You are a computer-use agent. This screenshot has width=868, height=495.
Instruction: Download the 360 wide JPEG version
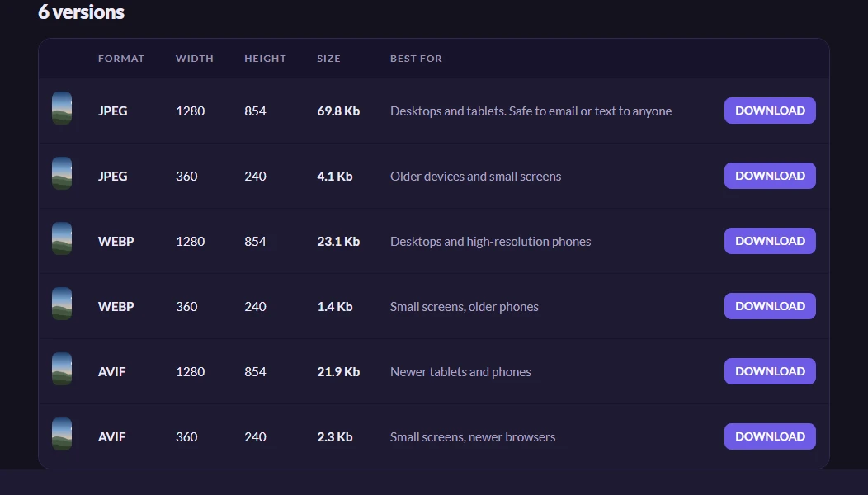(x=770, y=176)
